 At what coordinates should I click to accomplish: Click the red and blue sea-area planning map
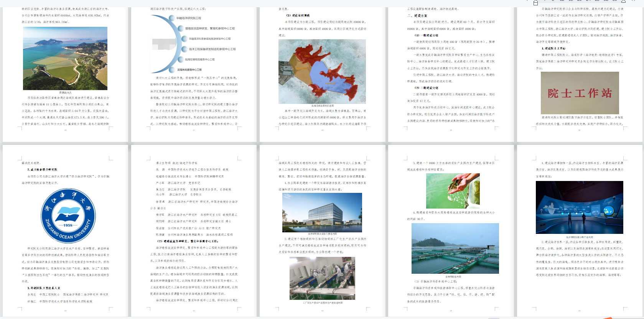pos(322,71)
